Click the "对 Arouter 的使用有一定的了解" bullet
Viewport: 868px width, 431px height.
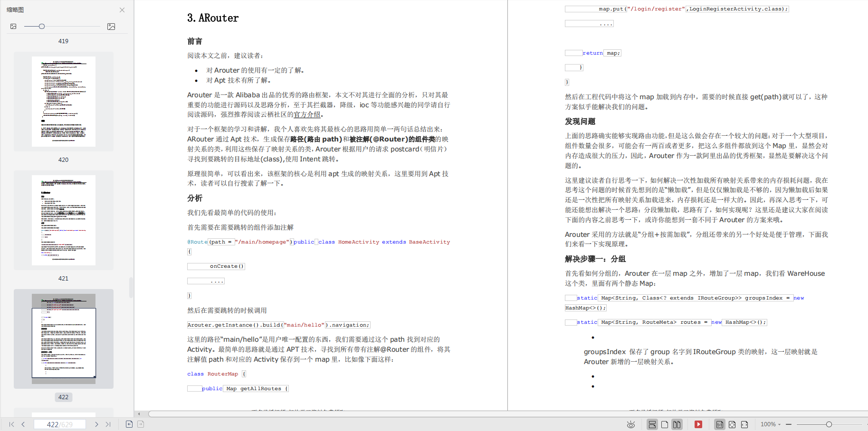[255, 70]
